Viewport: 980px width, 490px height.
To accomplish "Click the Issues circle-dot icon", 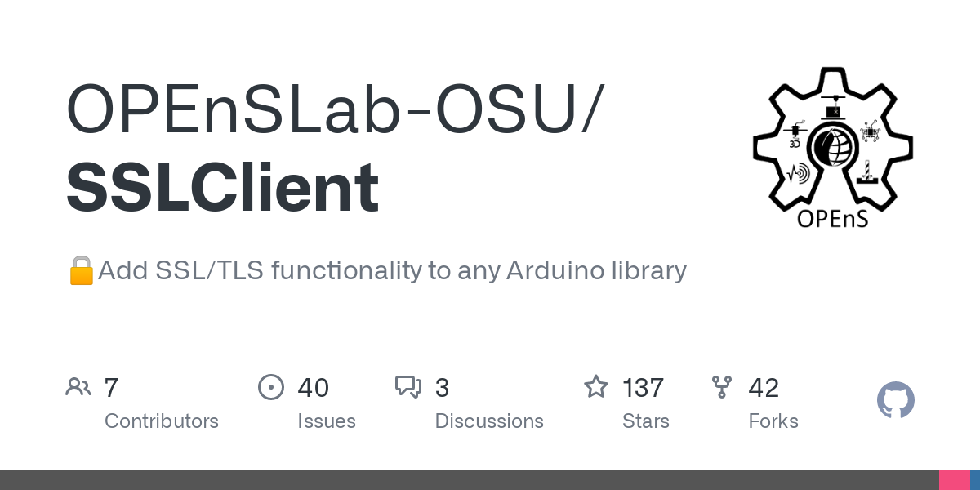I will click(270, 387).
